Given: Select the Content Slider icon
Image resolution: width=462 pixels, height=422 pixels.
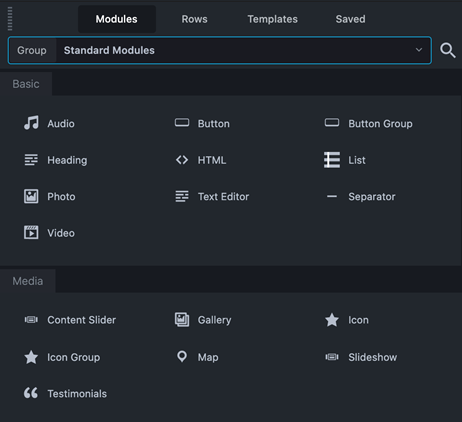Looking at the screenshot, I should pos(31,320).
